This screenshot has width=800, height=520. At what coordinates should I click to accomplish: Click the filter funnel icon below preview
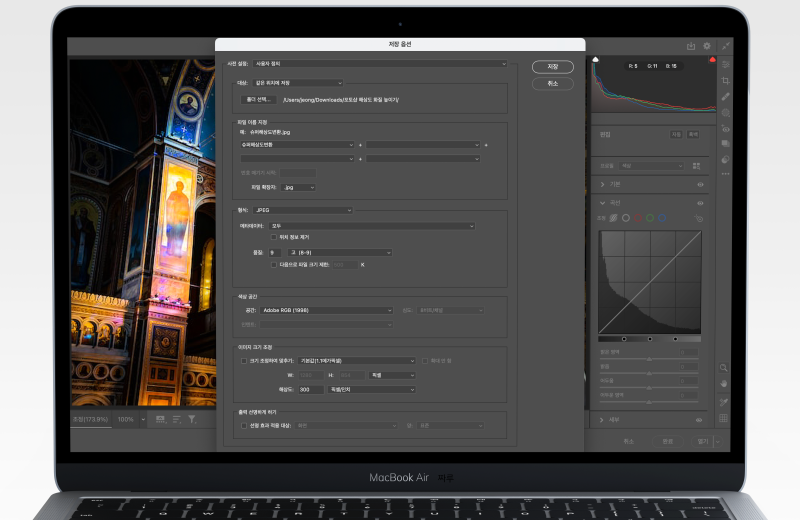(x=192, y=419)
